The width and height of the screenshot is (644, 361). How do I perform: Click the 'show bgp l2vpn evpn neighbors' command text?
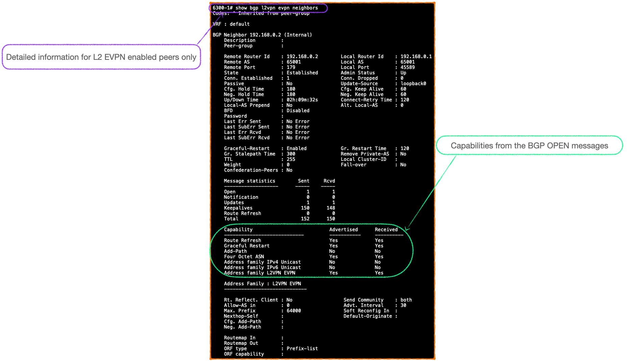pos(277,8)
